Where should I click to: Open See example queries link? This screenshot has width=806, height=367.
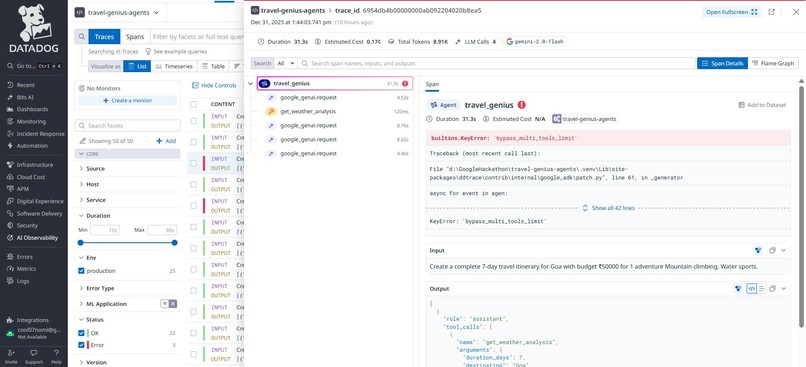(x=176, y=51)
